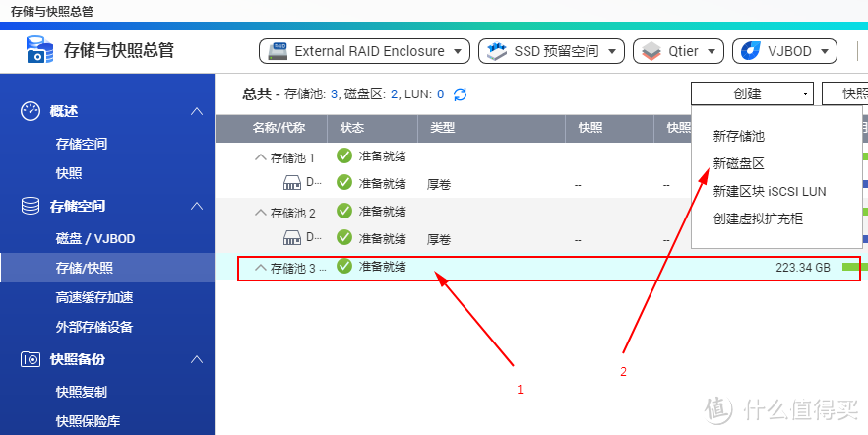The width and height of the screenshot is (868, 435).
Task: Click the volume disk icon under 存储池 1
Action: click(291, 183)
